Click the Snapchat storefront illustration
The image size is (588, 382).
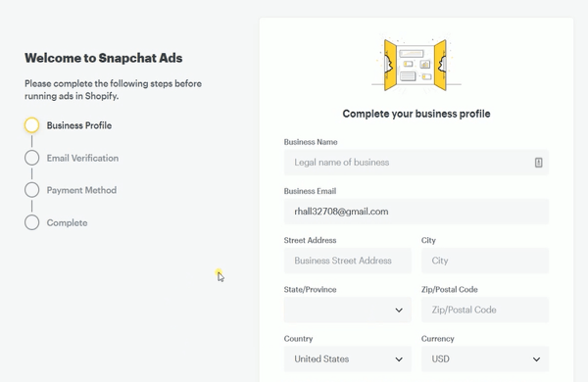pyautogui.click(x=416, y=64)
